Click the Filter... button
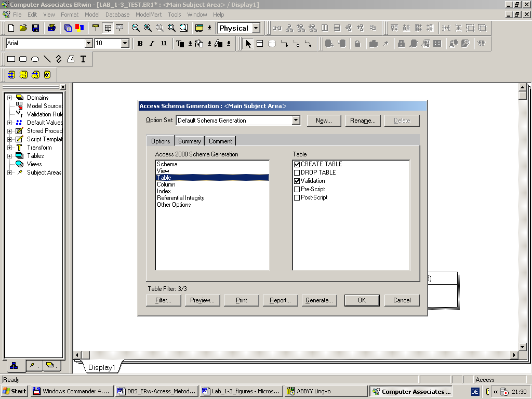The image size is (532, 399). tap(163, 300)
